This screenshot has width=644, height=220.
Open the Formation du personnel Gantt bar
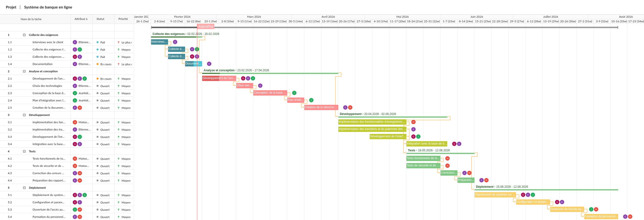600,217
